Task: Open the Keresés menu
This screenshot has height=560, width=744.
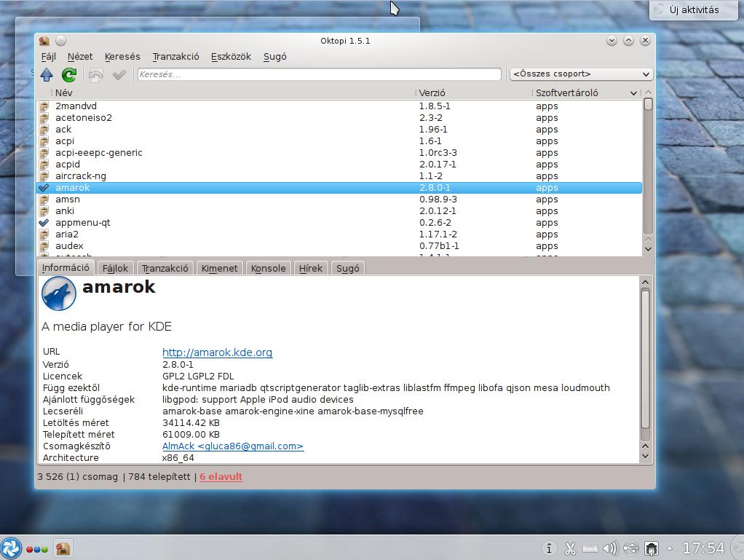Action: coord(122,57)
